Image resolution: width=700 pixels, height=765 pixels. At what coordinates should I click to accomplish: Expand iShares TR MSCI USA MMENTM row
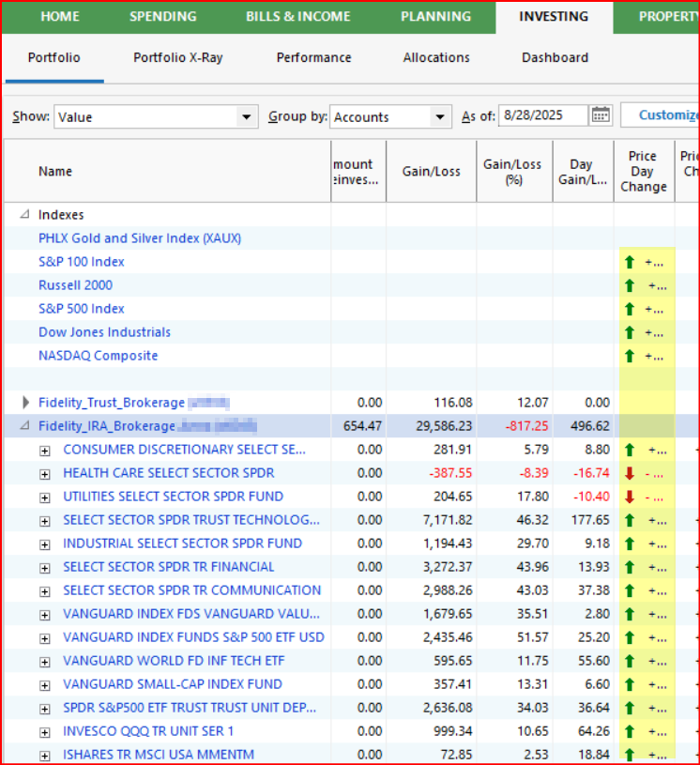(45, 756)
